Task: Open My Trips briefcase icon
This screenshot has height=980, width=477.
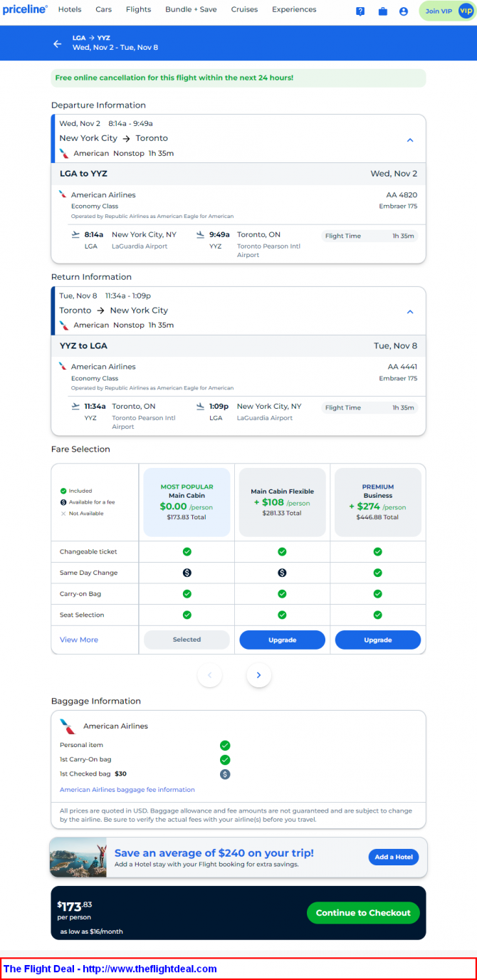Action: pyautogui.click(x=382, y=11)
